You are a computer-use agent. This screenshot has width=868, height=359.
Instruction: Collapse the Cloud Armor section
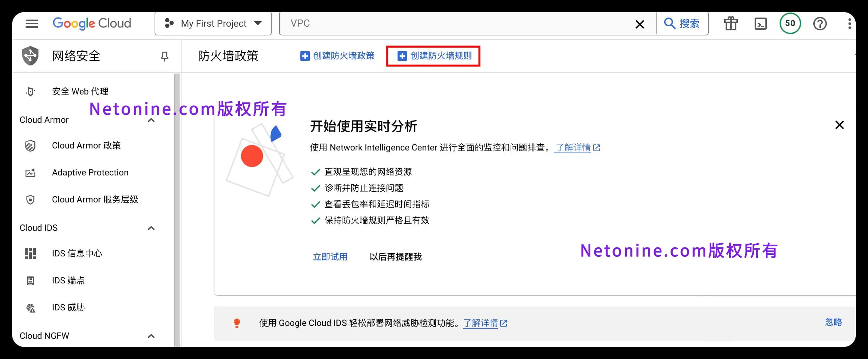pyautogui.click(x=151, y=120)
